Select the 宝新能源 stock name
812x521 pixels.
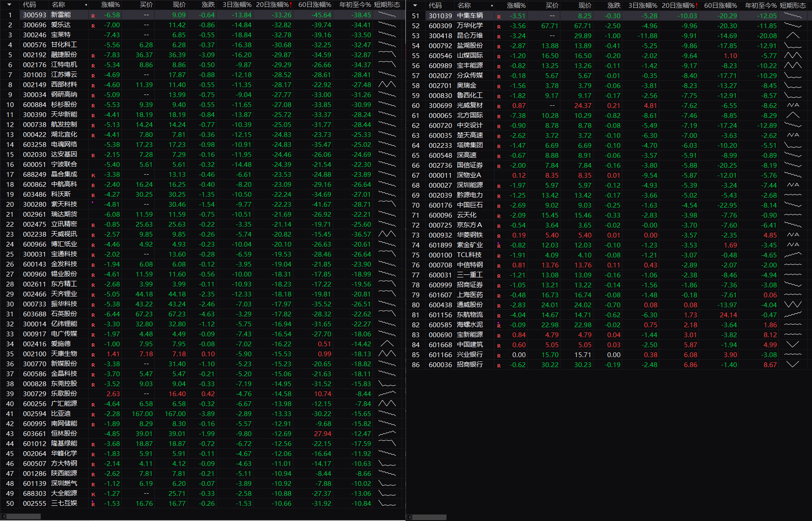click(470, 335)
